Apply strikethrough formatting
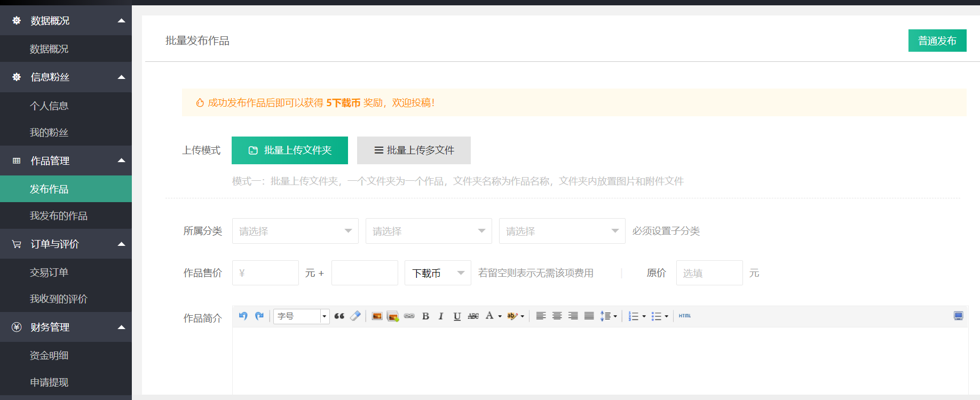 [x=473, y=316]
